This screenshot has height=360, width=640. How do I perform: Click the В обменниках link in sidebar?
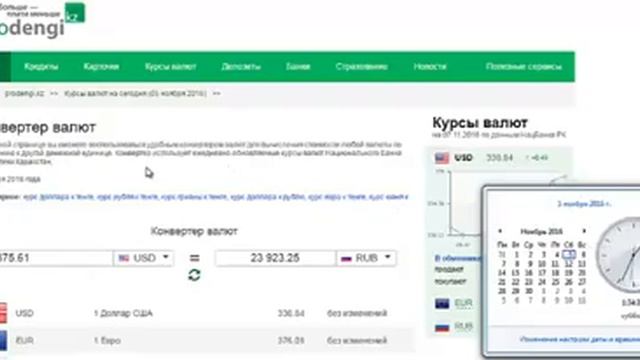point(458,258)
